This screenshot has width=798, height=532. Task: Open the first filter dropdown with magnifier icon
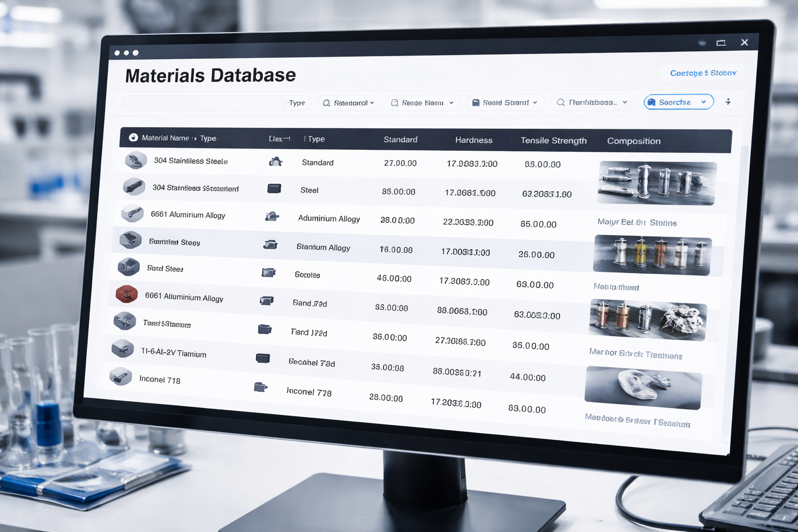pos(348,103)
